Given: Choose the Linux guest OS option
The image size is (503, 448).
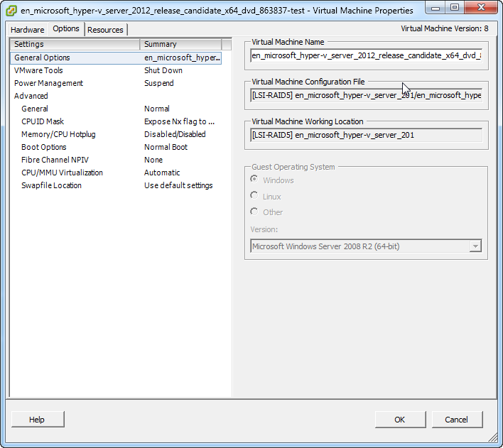Looking at the screenshot, I should [x=254, y=195].
